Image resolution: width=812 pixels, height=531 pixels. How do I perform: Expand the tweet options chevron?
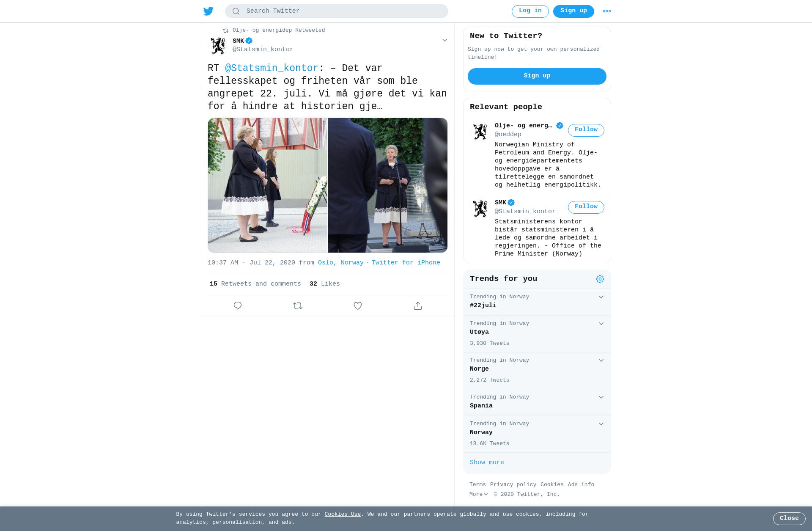pyautogui.click(x=444, y=40)
